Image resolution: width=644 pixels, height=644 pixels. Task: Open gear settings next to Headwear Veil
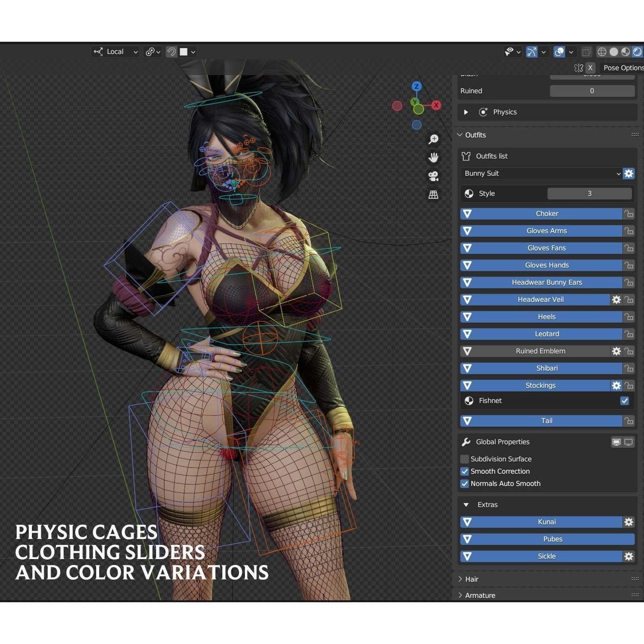click(617, 299)
